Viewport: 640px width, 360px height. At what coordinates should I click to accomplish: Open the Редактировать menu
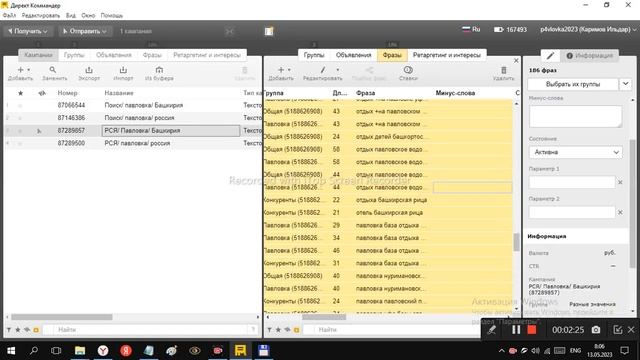[x=41, y=16]
